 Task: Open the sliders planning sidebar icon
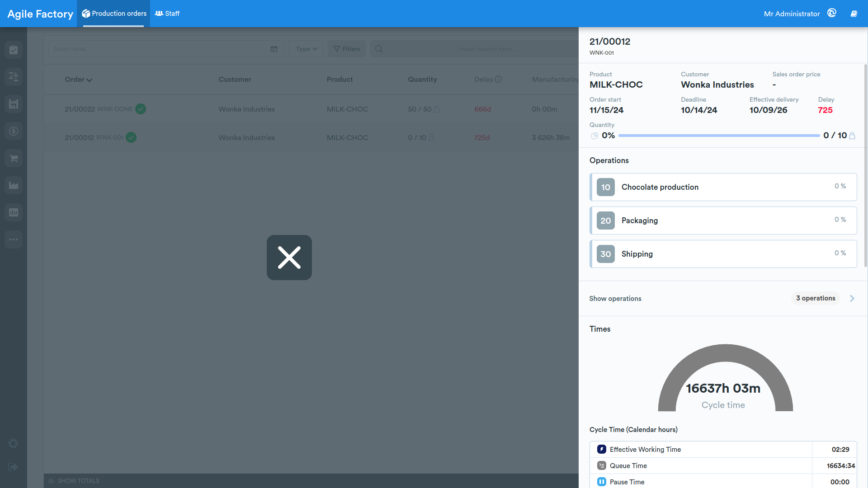click(x=14, y=77)
